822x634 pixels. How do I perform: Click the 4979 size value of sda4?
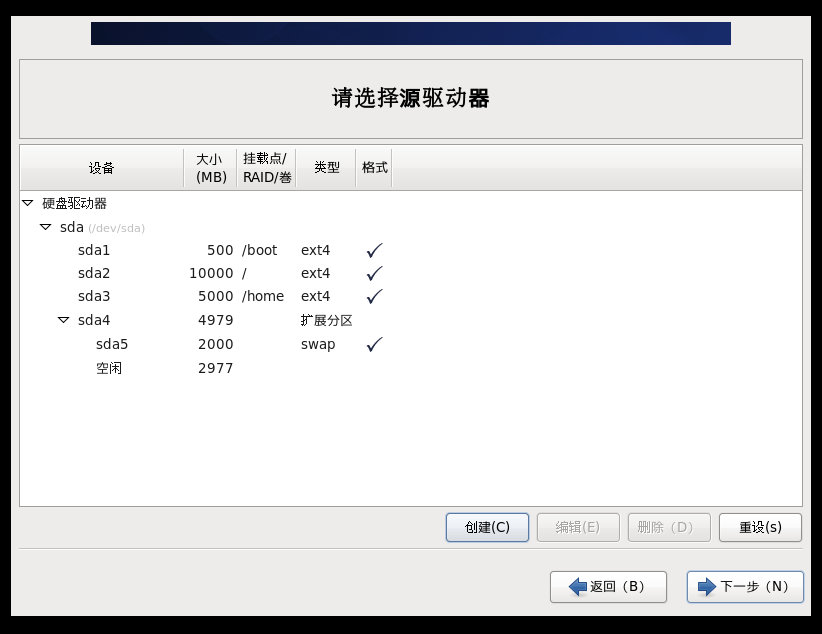coord(215,320)
